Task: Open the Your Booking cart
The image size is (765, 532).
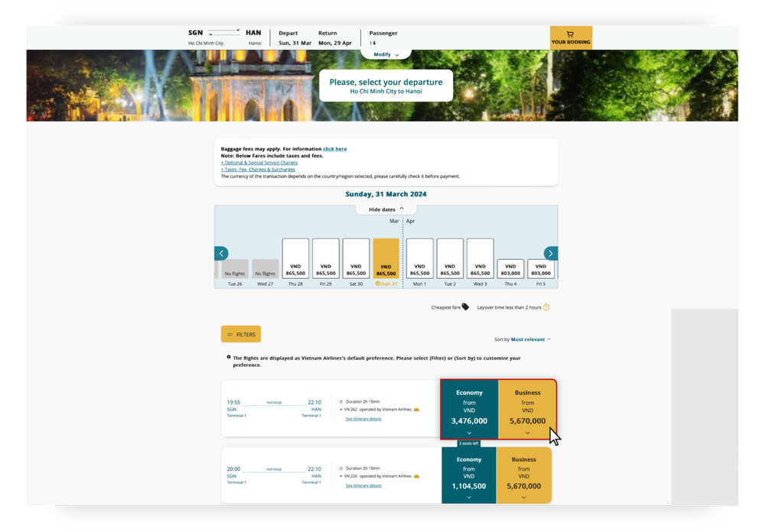Action: tap(571, 37)
